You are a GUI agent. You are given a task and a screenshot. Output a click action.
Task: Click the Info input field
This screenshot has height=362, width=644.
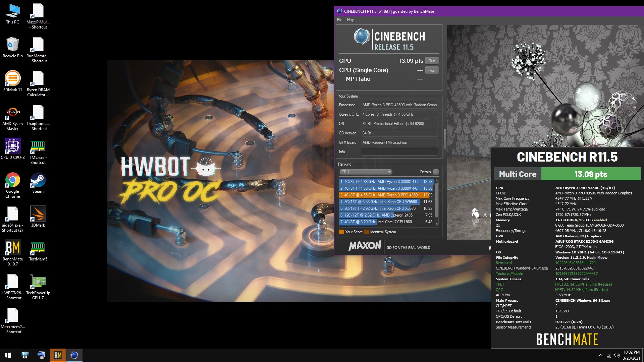[399, 152]
